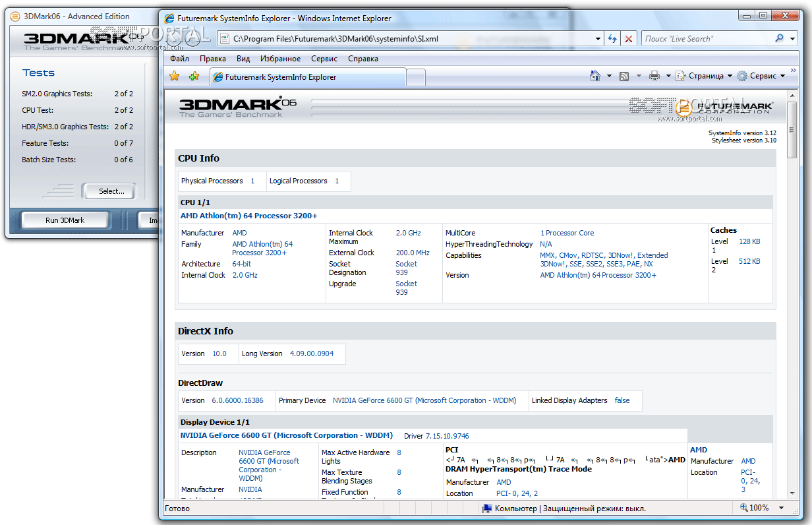
Task: Click the Linked Display Adapters 'false' value
Action: pyautogui.click(x=622, y=400)
